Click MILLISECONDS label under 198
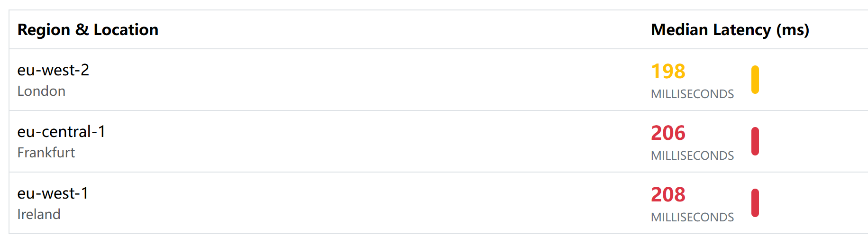The height and width of the screenshot is (246, 868). click(692, 94)
